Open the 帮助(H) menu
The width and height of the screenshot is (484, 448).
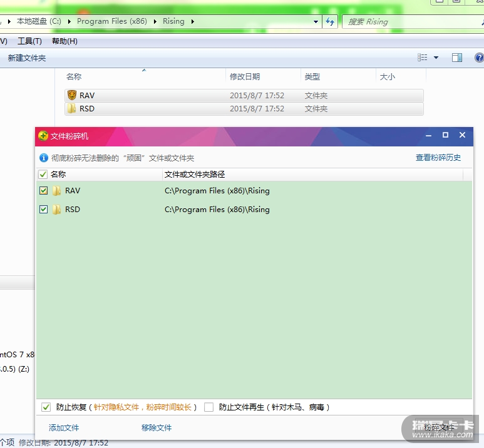64,41
